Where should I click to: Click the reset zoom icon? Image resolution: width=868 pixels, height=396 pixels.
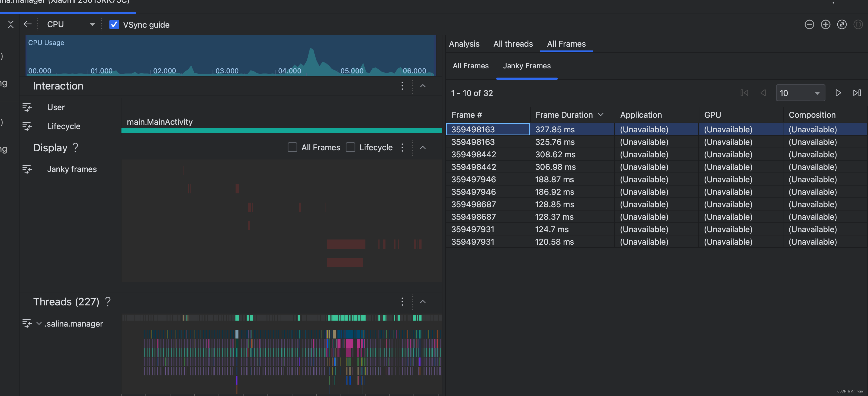click(x=841, y=25)
